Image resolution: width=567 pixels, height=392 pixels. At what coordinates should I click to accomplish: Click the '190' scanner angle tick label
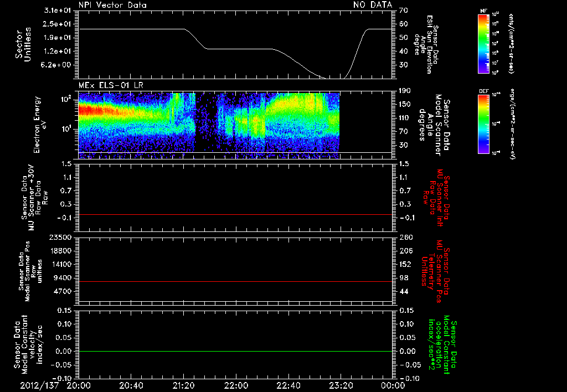tap(406, 91)
